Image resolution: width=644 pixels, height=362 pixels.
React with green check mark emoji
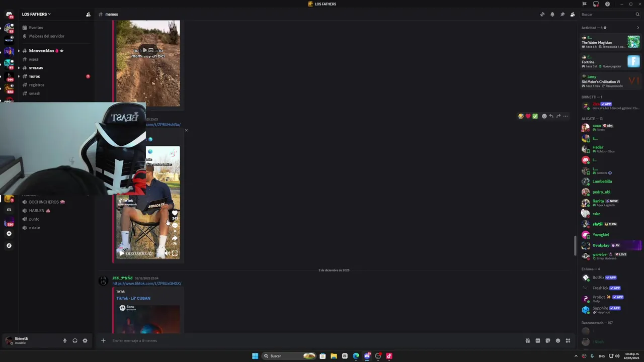[x=535, y=116]
